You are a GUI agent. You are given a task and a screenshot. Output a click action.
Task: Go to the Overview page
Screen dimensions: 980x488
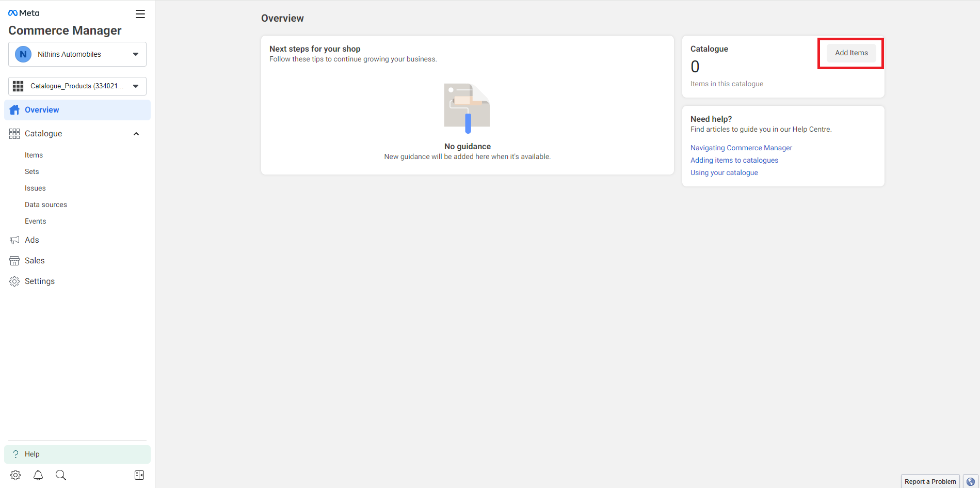pyautogui.click(x=77, y=110)
